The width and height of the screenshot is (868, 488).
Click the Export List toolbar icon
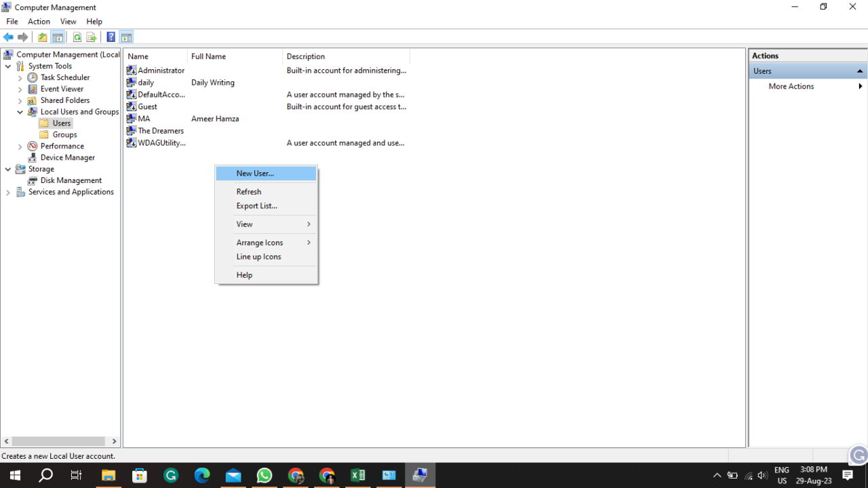[92, 37]
